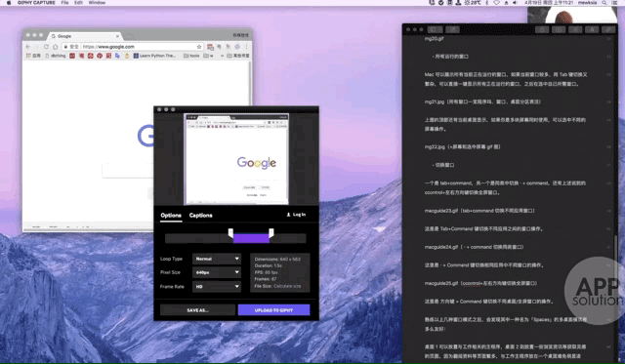Image resolution: width=625 pixels, height=364 pixels.
Task: Click the mg22.jpg line in the editor
Action: [x=462, y=147]
